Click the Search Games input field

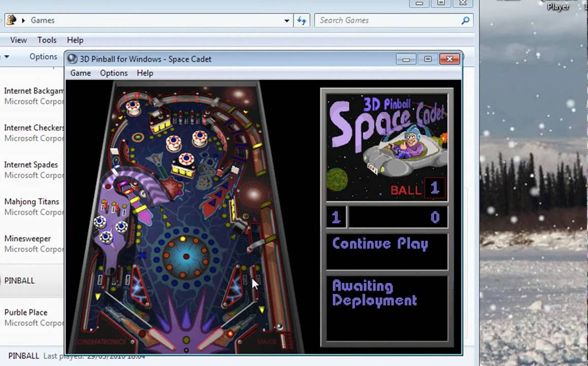point(388,20)
